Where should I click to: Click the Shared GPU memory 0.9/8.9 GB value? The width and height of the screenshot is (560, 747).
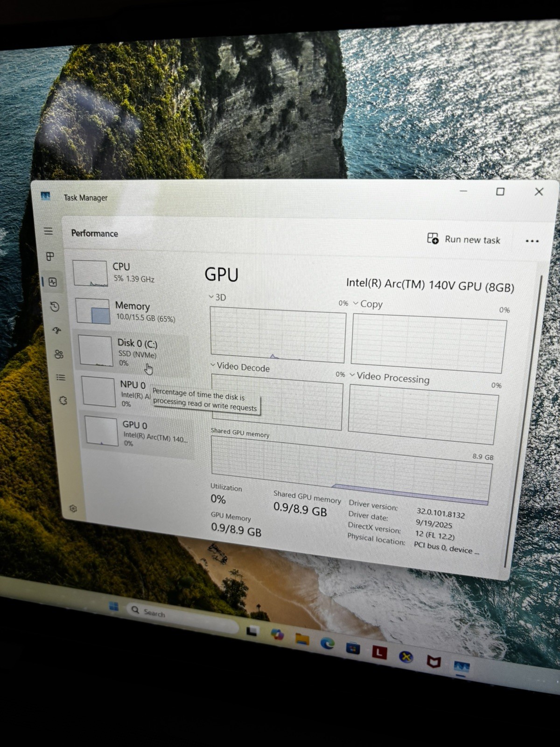[300, 509]
